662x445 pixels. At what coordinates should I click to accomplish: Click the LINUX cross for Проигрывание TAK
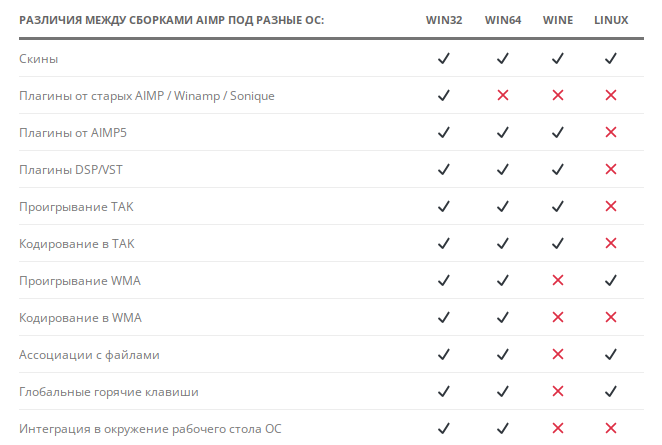tap(611, 207)
